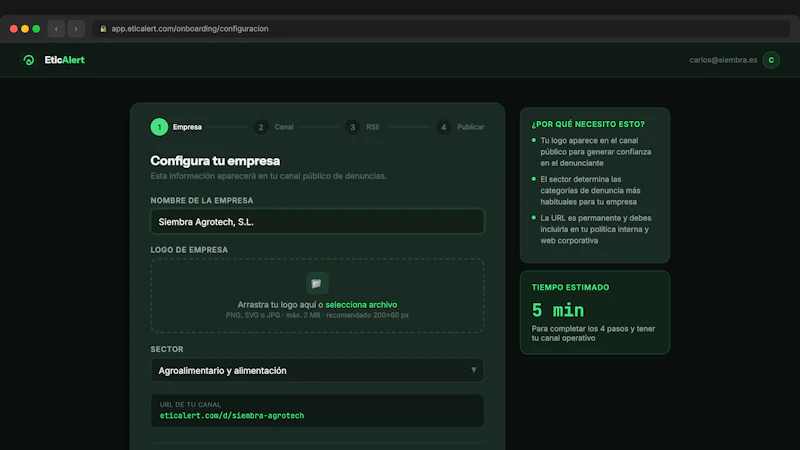
Task: Click the yellow minimize window button
Action: (x=25, y=29)
